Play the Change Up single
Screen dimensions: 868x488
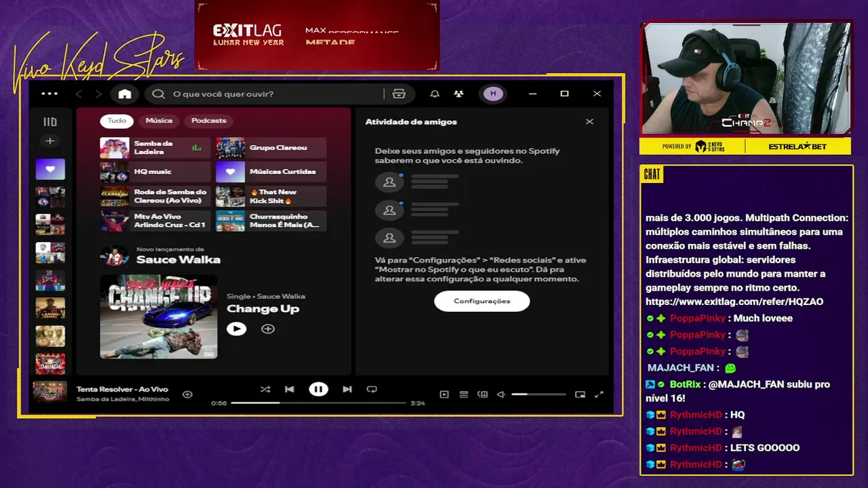236,329
